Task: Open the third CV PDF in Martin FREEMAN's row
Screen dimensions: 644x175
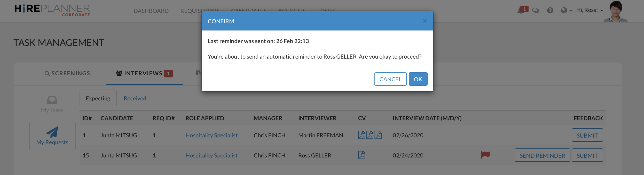Action: pos(378,134)
